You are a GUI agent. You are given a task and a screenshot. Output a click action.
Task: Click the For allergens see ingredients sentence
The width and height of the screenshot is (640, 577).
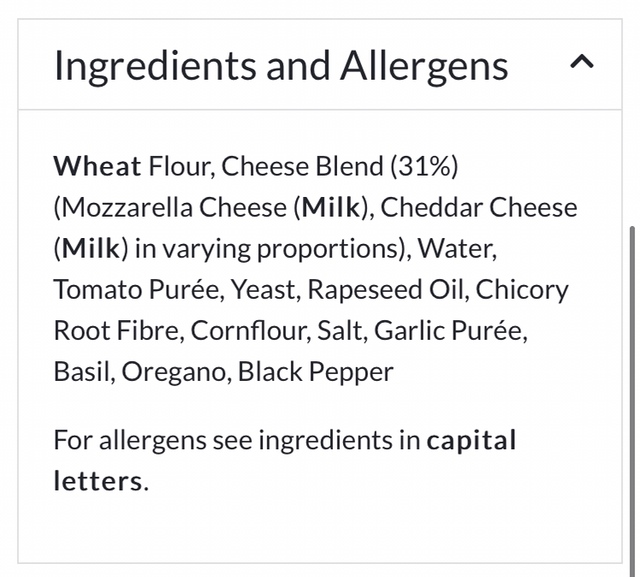[236, 440]
